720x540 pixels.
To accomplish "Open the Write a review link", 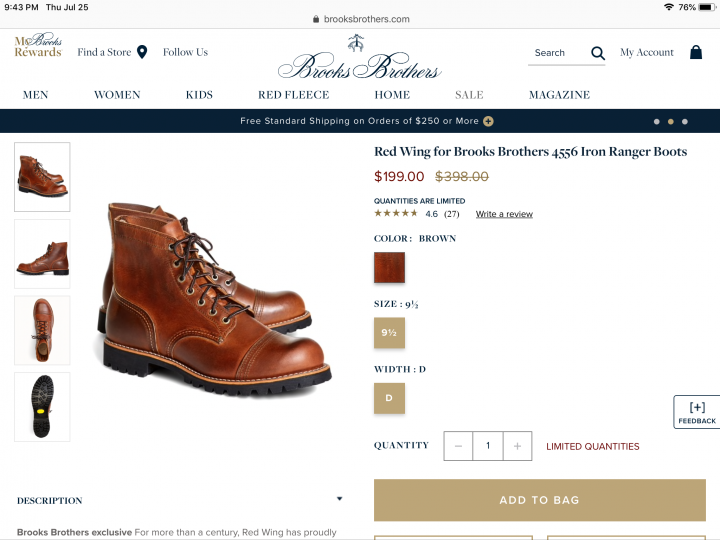I will coord(504,214).
